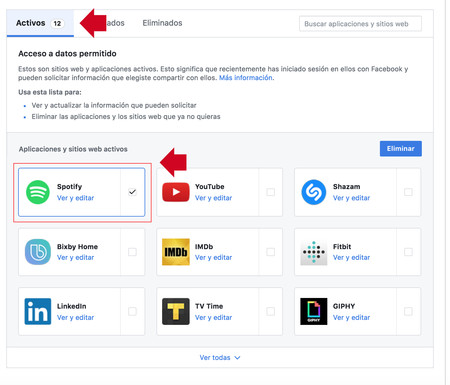Viewport: 450px width, 385px height.
Task: Open Ver y editar for Shazam
Action: point(351,198)
